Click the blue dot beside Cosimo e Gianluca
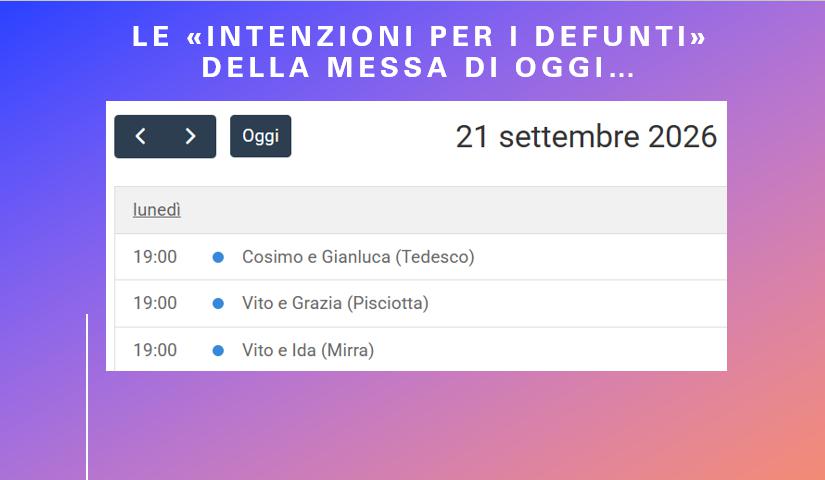 [218, 257]
